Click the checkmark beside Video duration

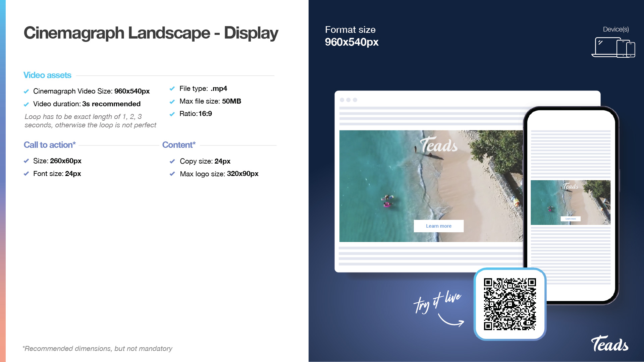tap(26, 104)
